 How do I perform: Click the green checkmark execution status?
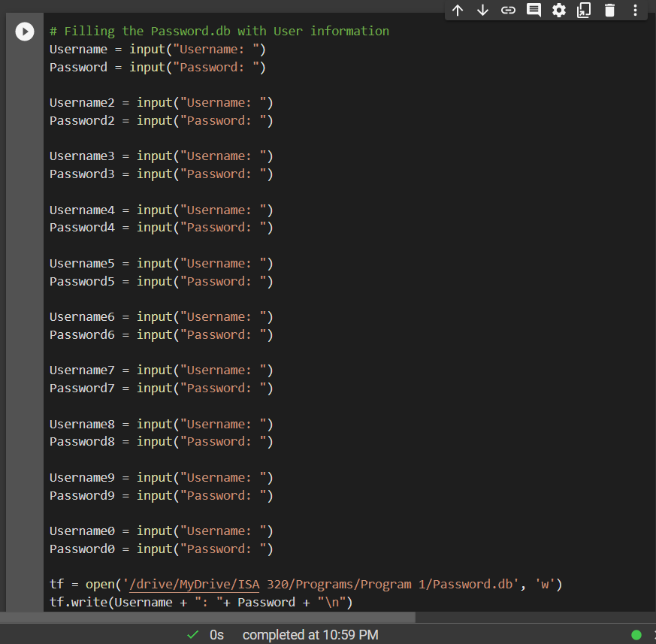click(193, 635)
